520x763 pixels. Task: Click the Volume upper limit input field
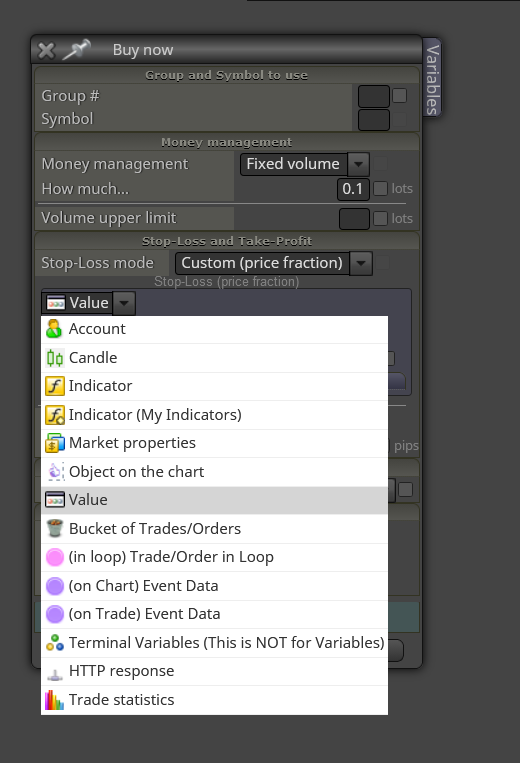[354, 218]
